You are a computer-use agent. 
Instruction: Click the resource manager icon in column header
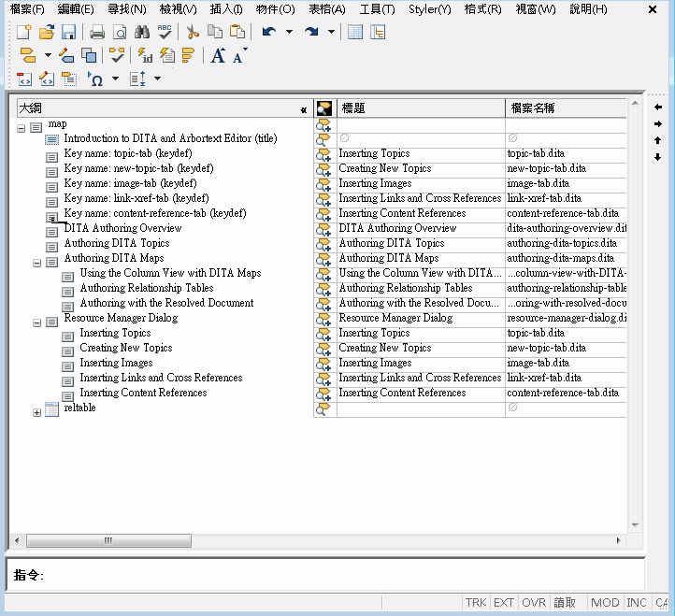tap(324, 108)
